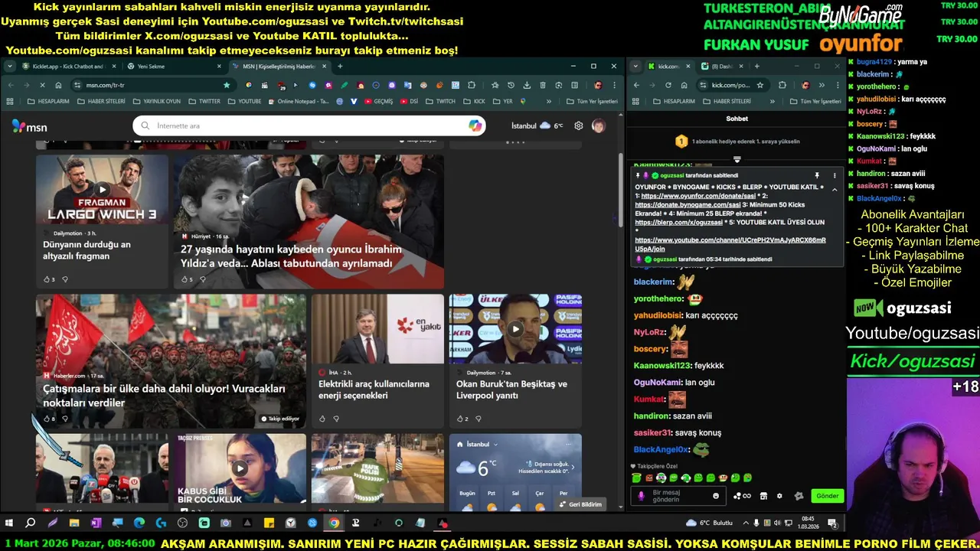
Task: Like the Elektrikli araç article
Action: [322, 419]
